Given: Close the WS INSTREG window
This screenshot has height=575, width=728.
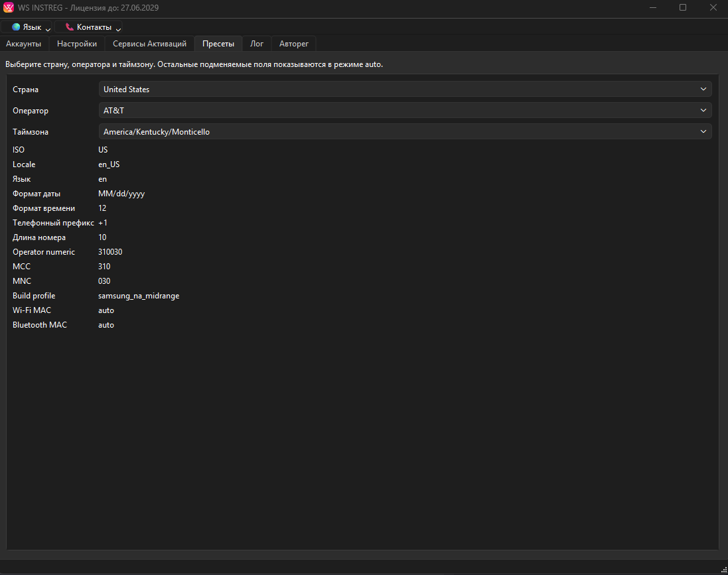Looking at the screenshot, I should click(x=713, y=7).
